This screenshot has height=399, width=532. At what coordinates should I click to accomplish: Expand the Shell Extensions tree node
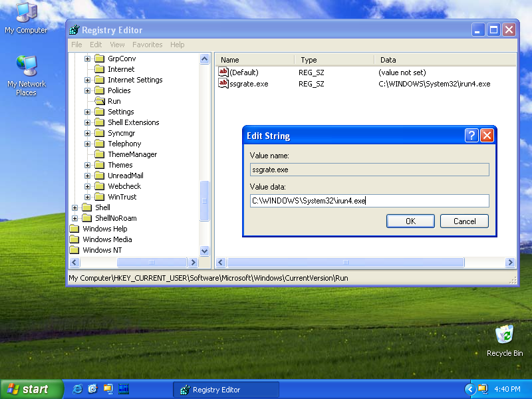87,122
